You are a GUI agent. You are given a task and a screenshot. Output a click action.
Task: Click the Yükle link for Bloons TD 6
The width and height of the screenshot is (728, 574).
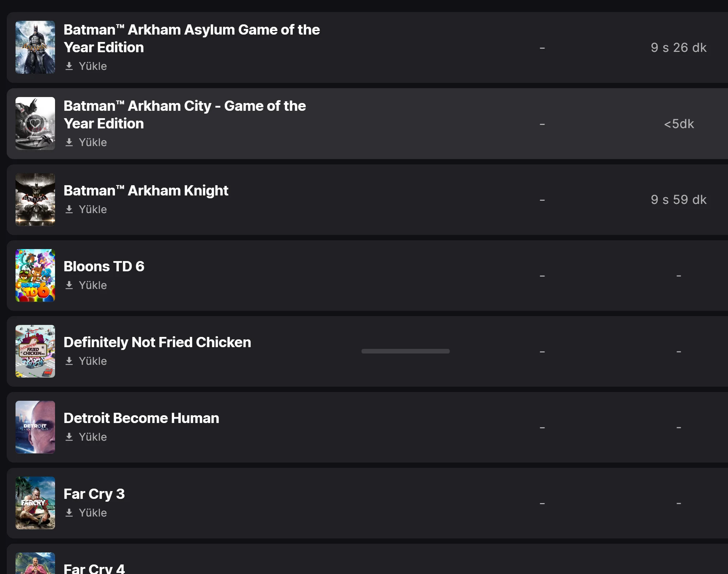(92, 285)
